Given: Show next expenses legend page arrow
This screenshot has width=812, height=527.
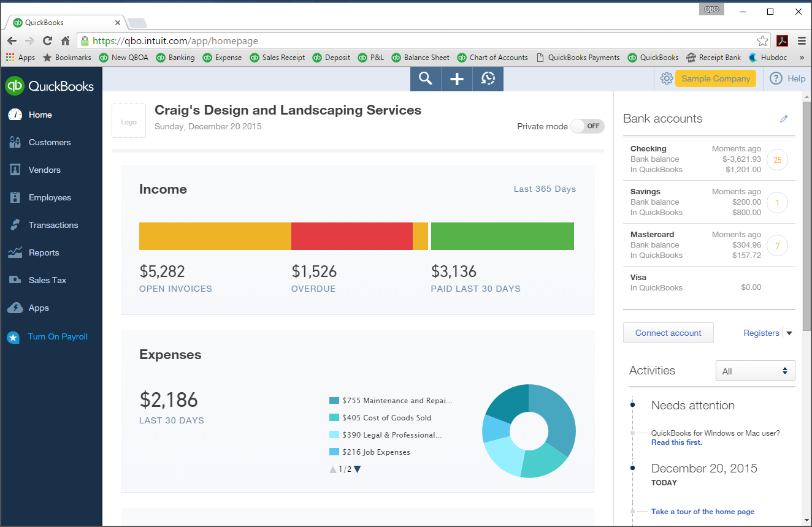Looking at the screenshot, I should tap(358, 469).
